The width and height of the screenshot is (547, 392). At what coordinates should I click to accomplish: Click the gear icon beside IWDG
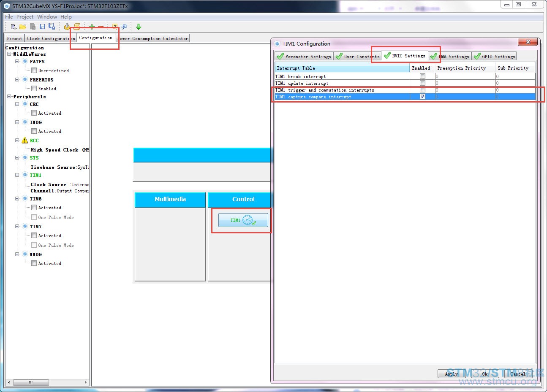point(25,122)
